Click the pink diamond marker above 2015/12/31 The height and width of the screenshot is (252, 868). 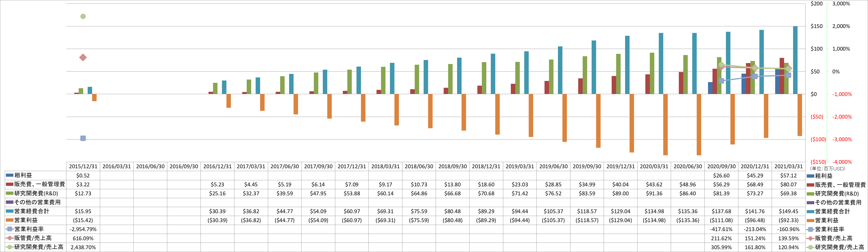[83, 58]
